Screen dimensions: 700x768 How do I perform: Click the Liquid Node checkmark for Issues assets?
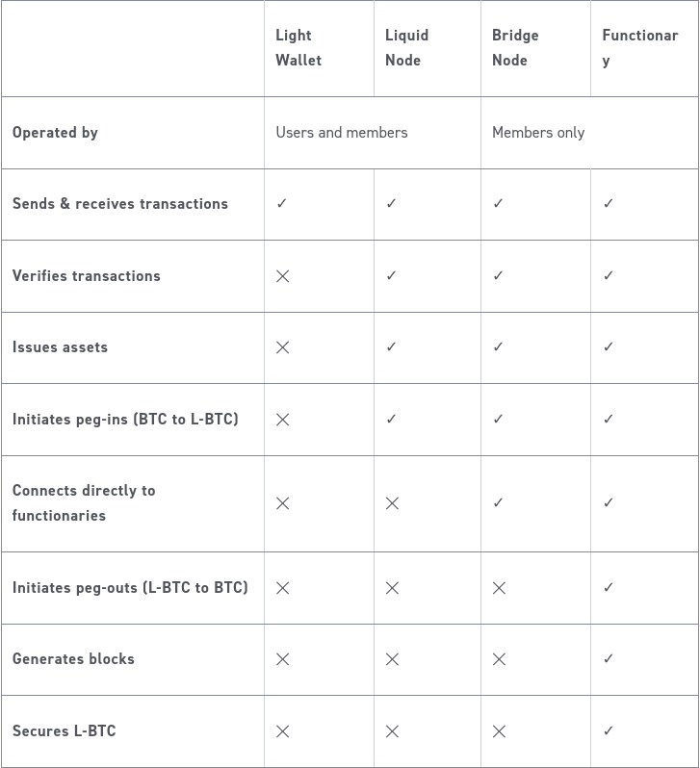click(391, 347)
